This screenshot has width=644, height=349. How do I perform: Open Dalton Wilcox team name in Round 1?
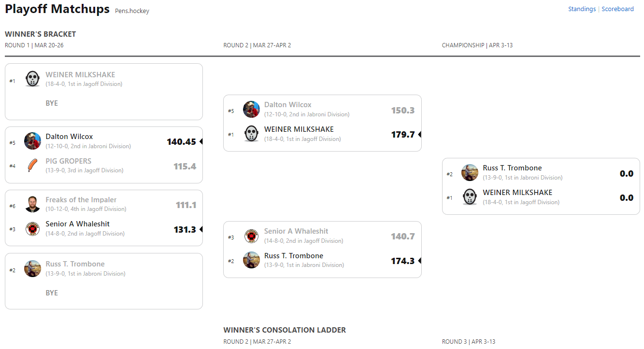pyautogui.click(x=69, y=137)
